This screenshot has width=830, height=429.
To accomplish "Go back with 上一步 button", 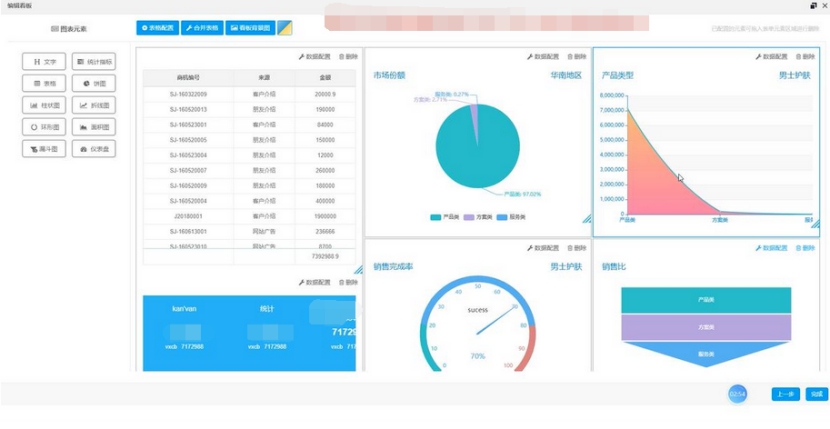I will (x=786, y=395).
